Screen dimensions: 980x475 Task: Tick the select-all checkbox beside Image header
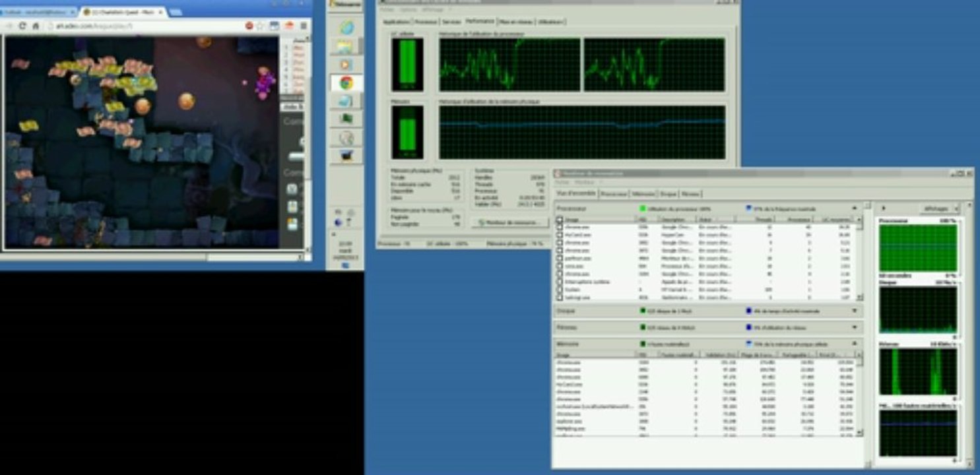(x=560, y=219)
